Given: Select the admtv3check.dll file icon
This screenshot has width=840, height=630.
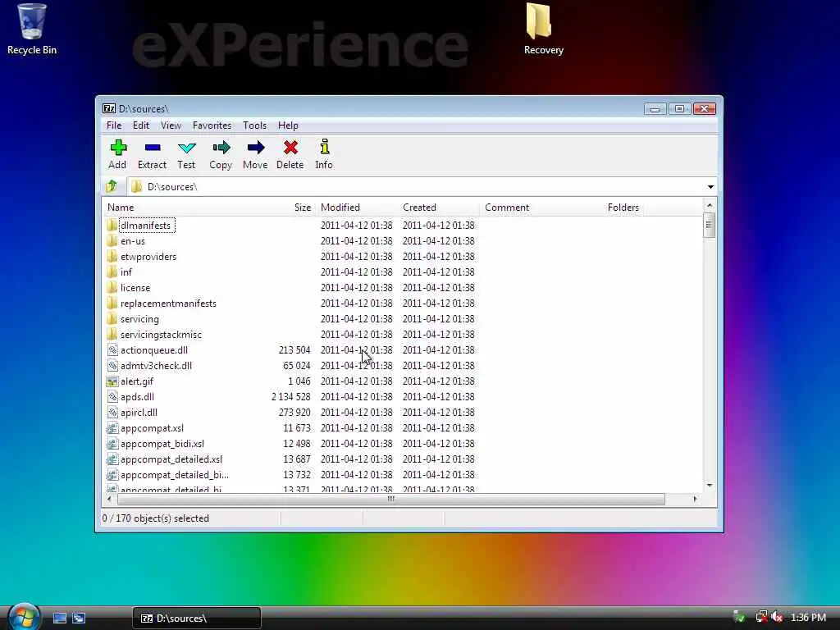Looking at the screenshot, I should tap(112, 365).
